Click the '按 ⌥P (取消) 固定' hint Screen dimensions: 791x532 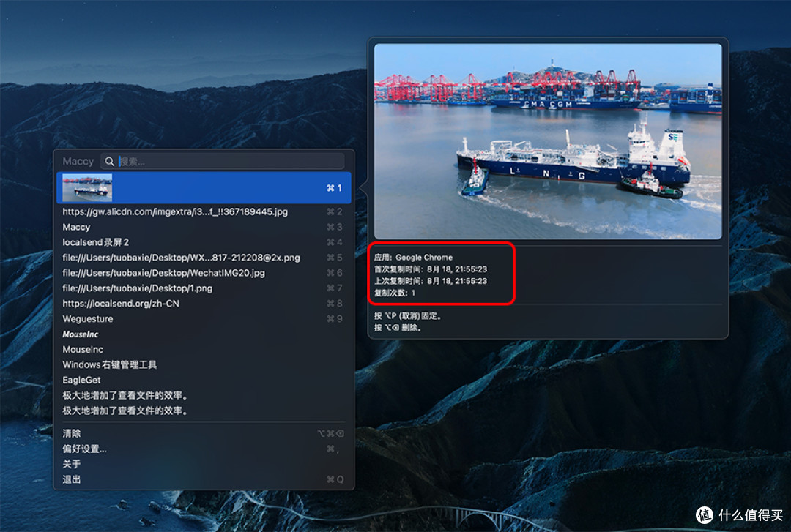click(408, 316)
